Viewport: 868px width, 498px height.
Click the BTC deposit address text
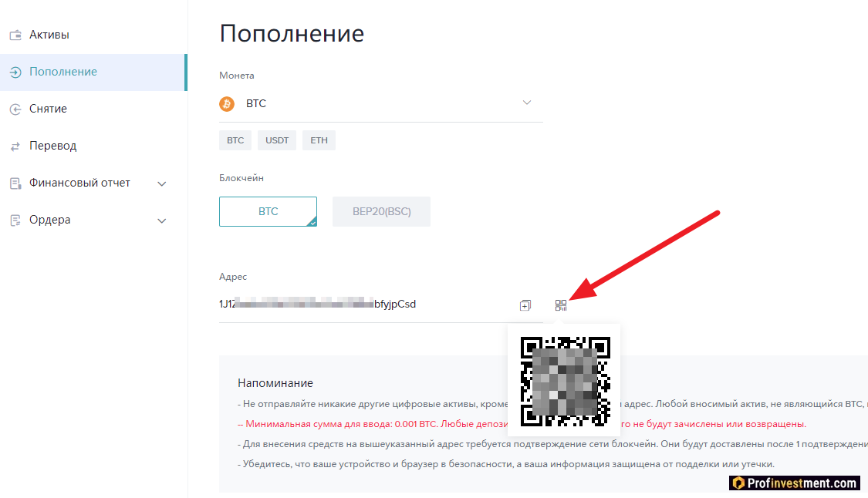[317, 304]
